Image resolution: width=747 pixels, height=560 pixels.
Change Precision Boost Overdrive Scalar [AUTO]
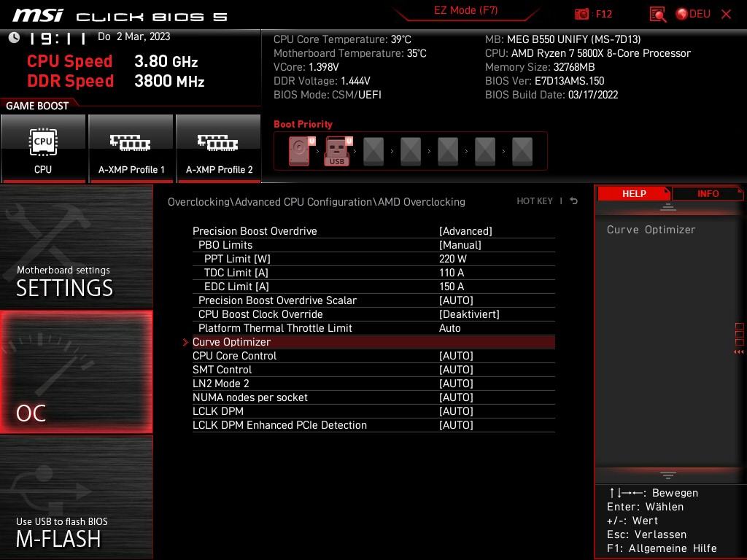tap(456, 300)
